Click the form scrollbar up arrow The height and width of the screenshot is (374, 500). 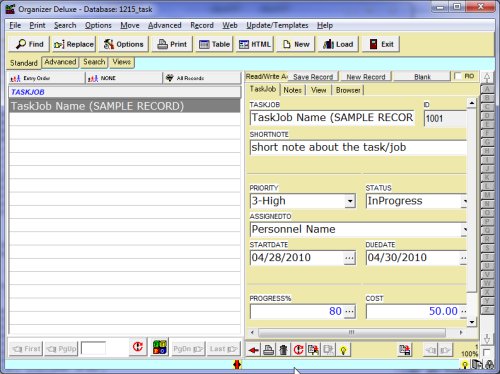tap(472, 103)
